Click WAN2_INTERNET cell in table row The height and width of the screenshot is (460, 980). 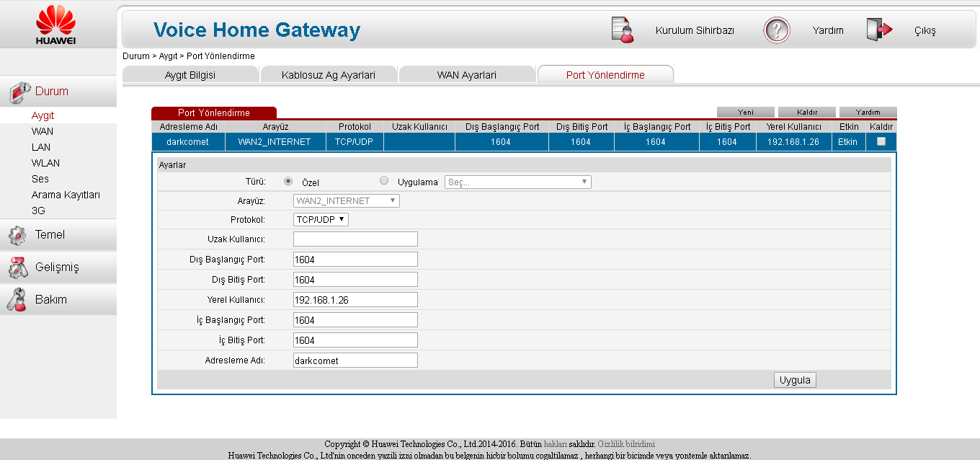click(x=275, y=142)
